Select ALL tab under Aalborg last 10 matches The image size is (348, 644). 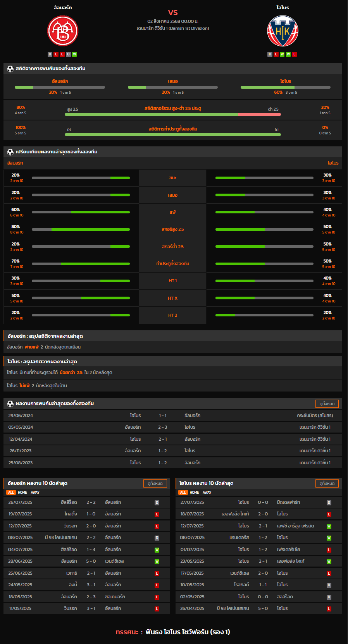11,493
